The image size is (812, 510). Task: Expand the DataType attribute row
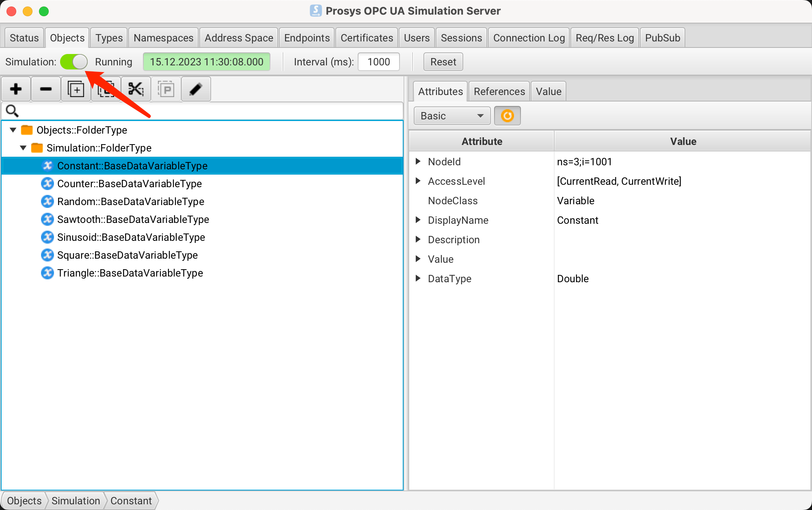click(418, 279)
